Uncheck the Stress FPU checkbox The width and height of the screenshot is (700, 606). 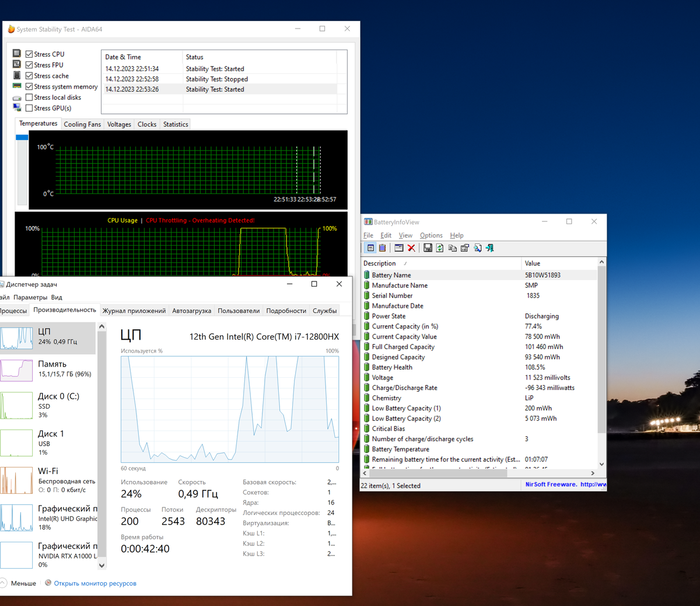tap(29, 65)
